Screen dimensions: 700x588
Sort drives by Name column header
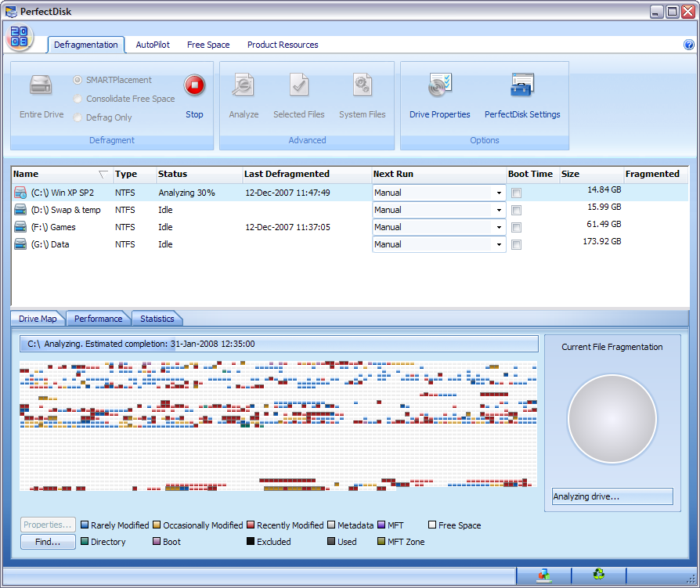(x=26, y=174)
